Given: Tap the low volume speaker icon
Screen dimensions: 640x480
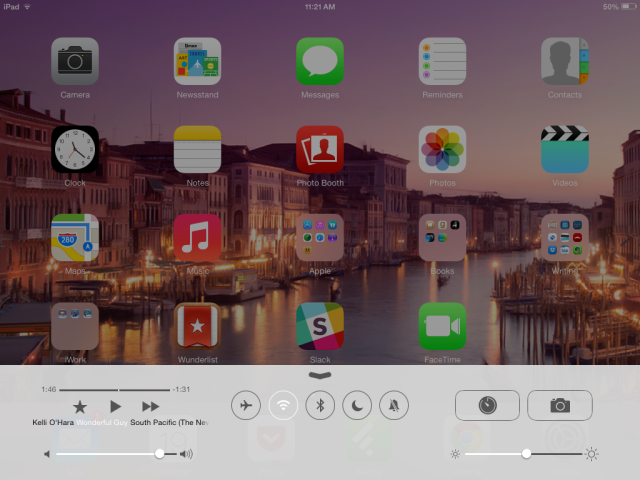Looking at the screenshot, I should pyautogui.click(x=47, y=454).
